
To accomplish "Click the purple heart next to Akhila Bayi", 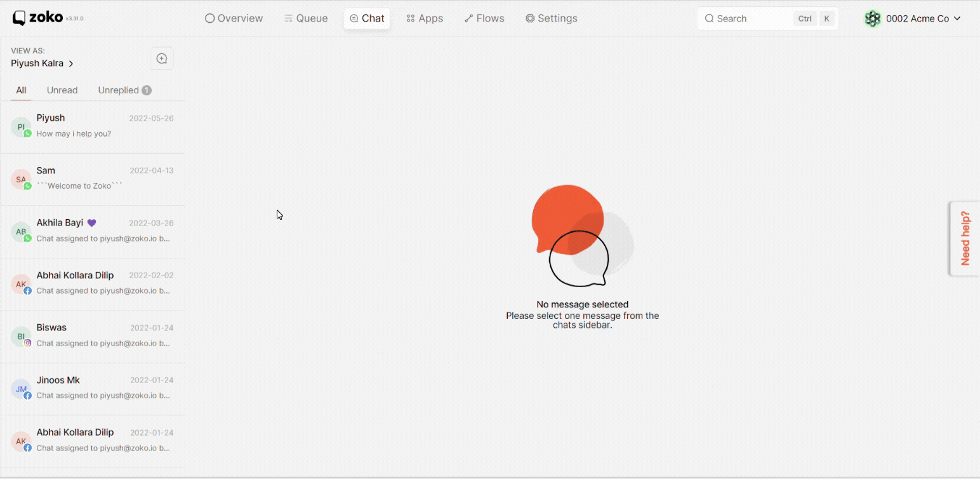I will [91, 223].
